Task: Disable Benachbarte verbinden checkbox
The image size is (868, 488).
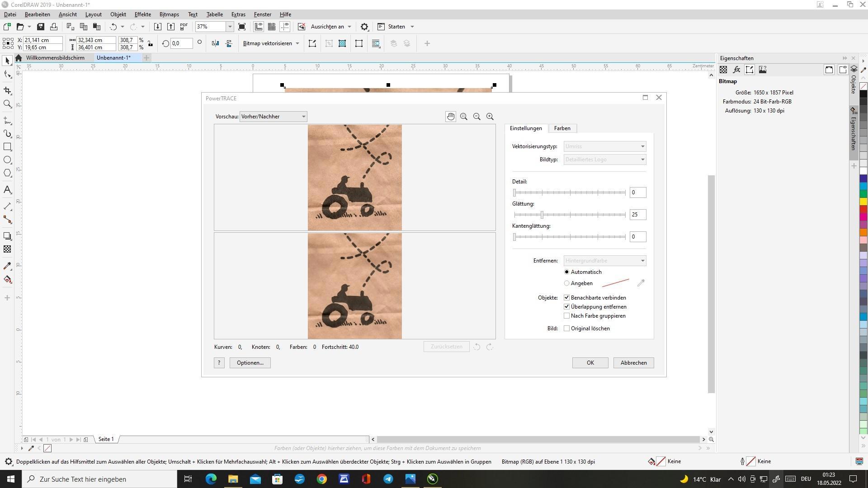Action: (x=566, y=298)
